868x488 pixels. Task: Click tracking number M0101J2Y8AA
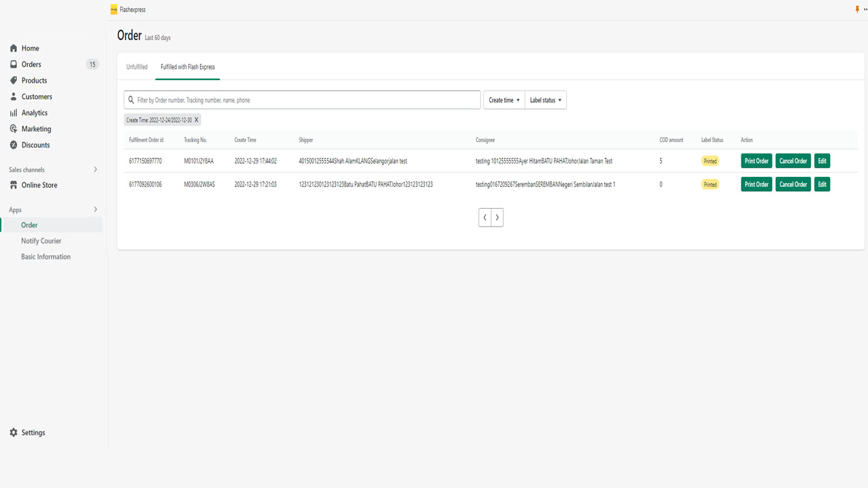point(199,161)
